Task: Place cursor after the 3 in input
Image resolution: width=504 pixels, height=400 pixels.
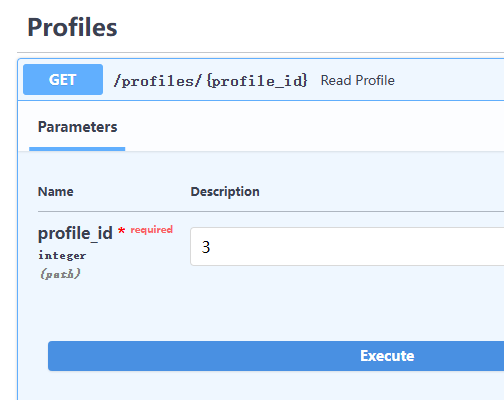Action: pyautogui.click(x=211, y=247)
